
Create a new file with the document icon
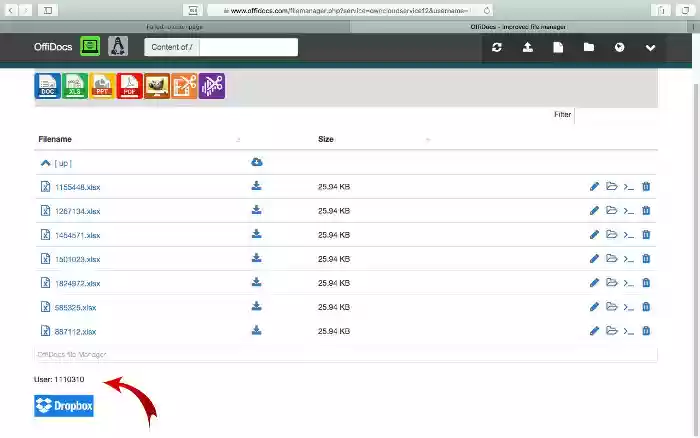(558, 47)
